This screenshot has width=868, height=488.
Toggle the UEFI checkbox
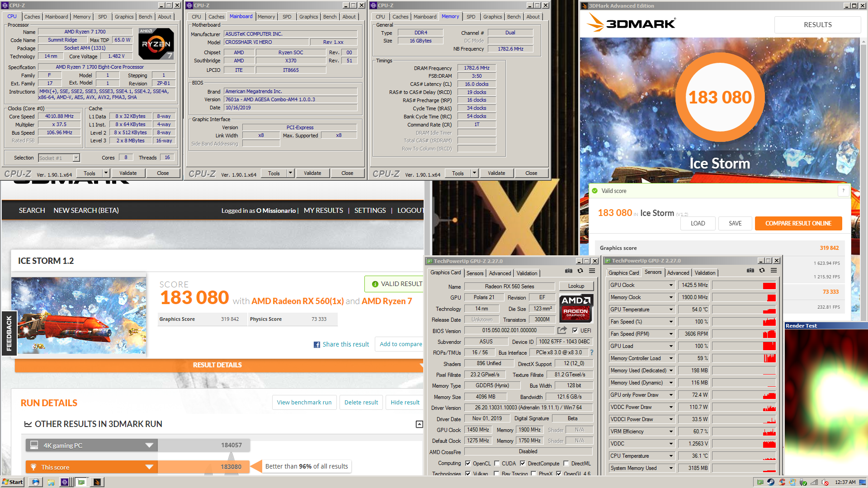[x=575, y=330]
